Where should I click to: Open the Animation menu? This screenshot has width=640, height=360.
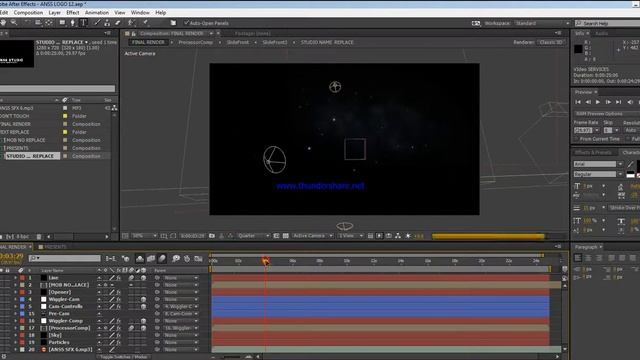[x=97, y=13]
